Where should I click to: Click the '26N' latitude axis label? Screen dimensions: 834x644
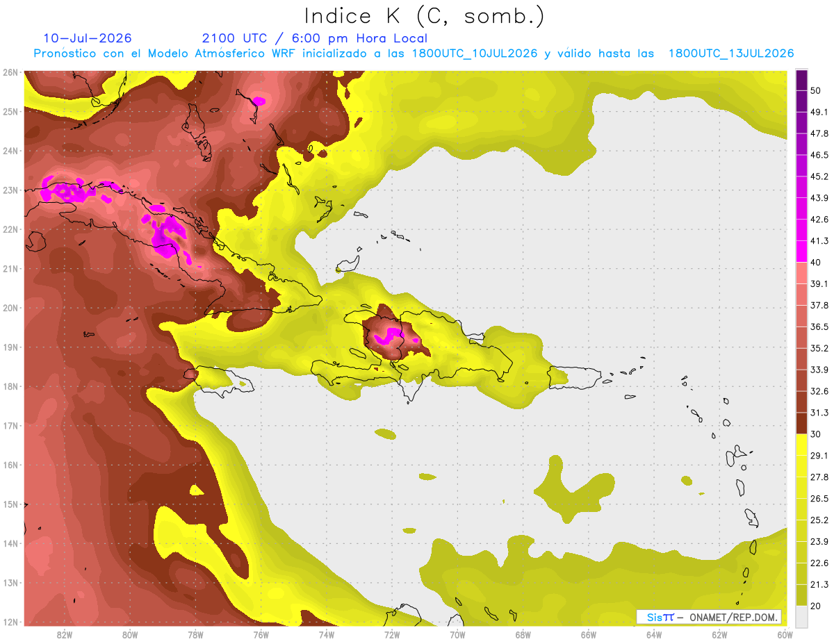10,72
